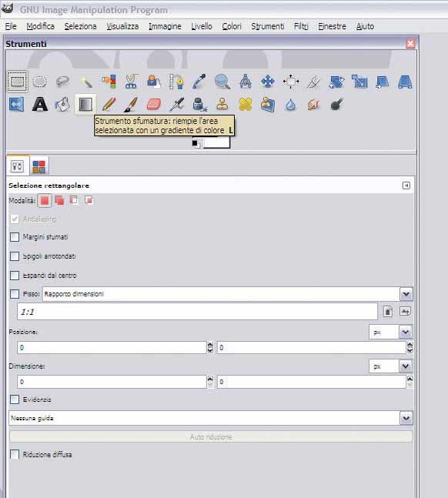Select the Eraser tool
The image size is (448, 498).
coord(154,104)
